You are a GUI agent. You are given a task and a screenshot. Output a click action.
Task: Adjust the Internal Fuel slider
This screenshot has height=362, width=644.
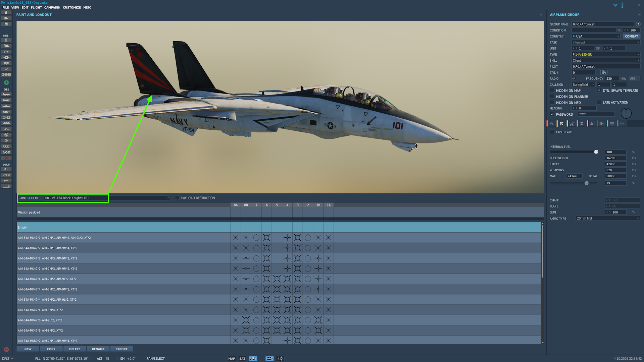(x=596, y=152)
